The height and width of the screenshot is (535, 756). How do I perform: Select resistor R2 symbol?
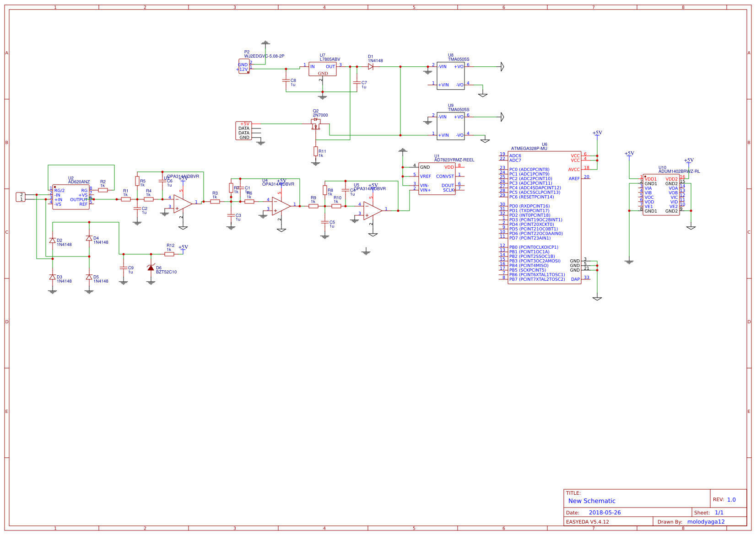(103, 190)
